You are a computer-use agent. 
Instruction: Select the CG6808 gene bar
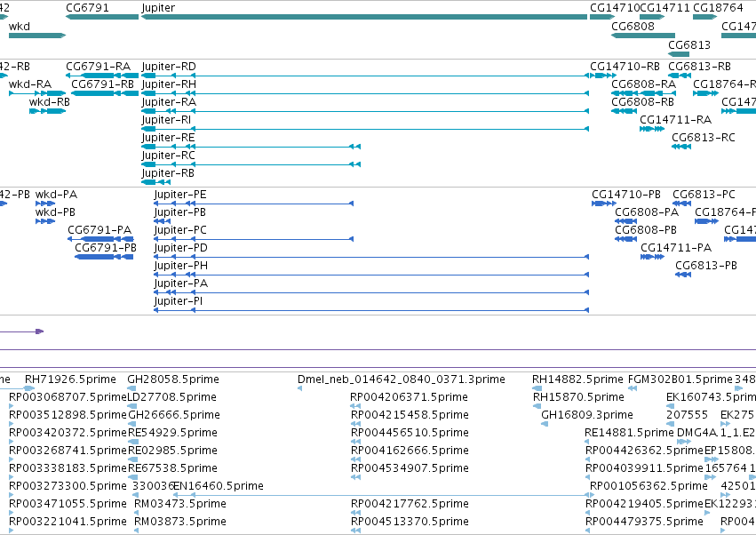coord(643,36)
